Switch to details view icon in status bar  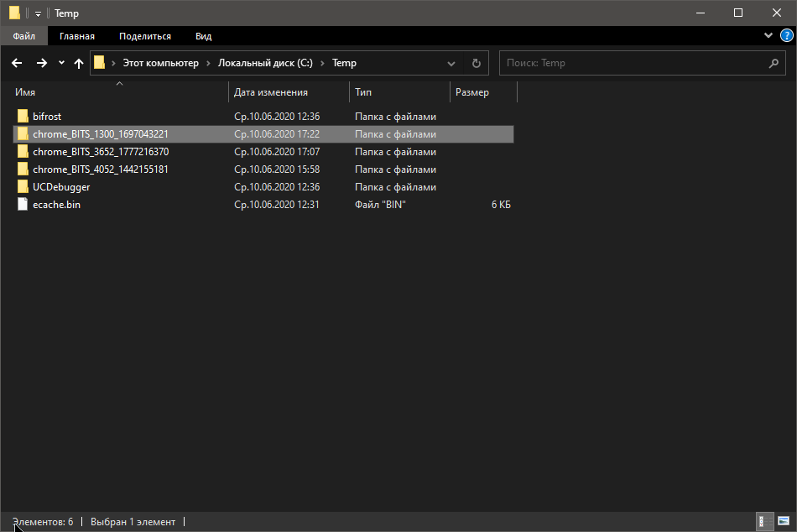pos(764,521)
